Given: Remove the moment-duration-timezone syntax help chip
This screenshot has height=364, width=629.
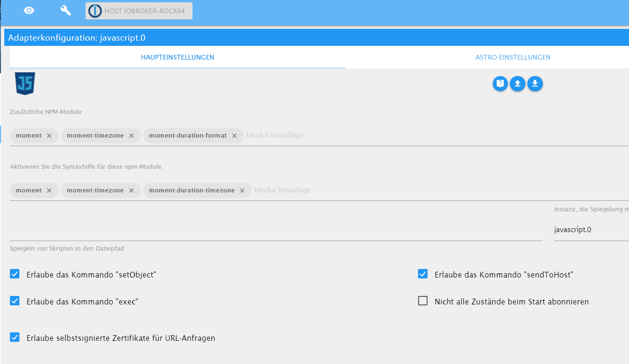Looking at the screenshot, I should tap(242, 191).
